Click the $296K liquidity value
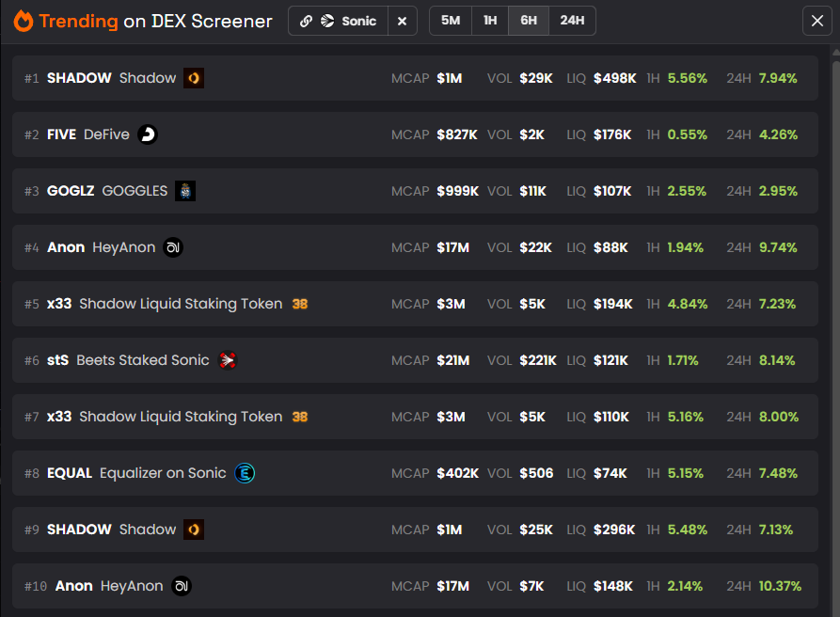840x617 pixels. (x=614, y=530)
